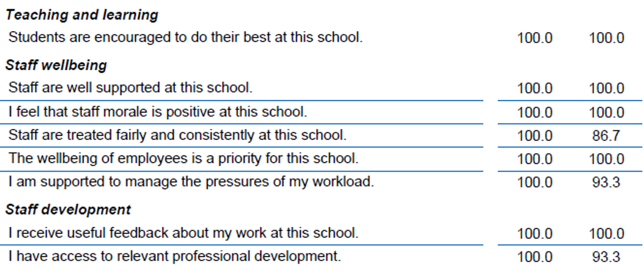Screen dimensions: 644x274
Task: Select first 100.0 in useful feedback row
Action: coord(535,234)
